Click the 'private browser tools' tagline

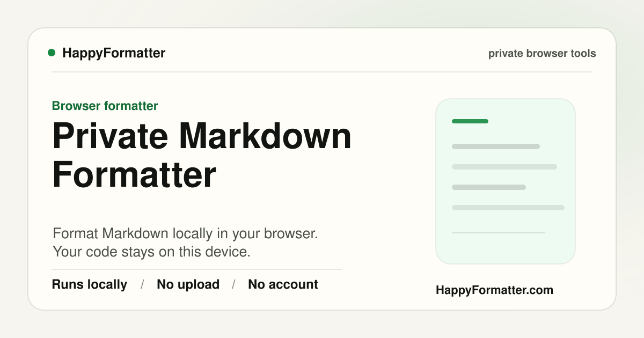542,54
